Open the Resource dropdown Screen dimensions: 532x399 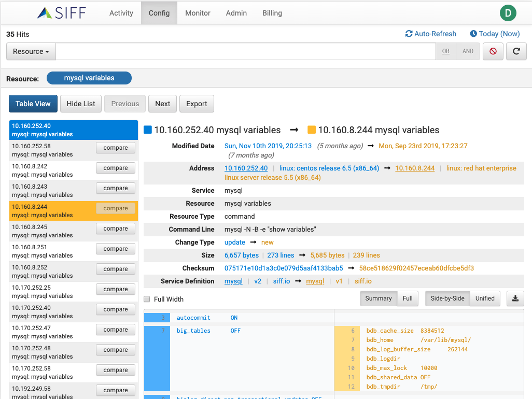coord(31,51)
